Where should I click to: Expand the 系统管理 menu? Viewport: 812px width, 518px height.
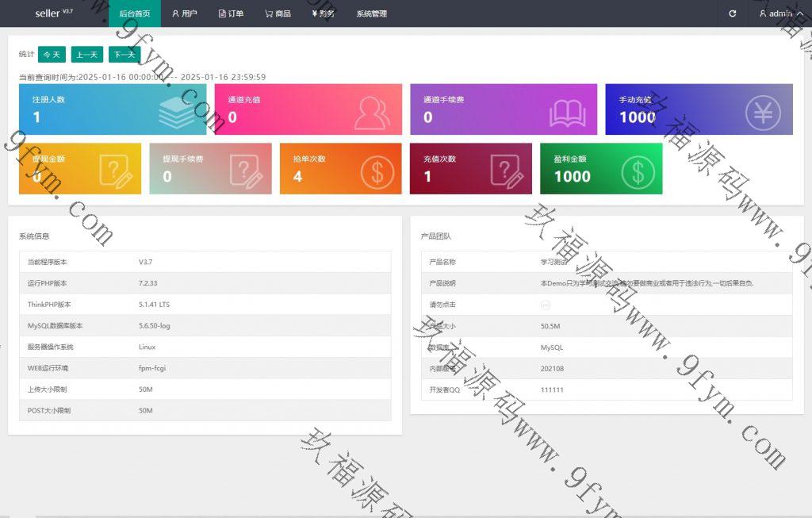tap(371, 13)
